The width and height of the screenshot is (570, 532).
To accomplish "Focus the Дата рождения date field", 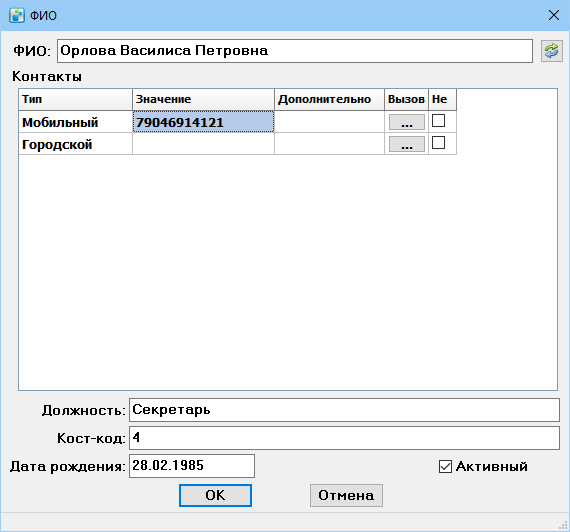I will (x=192, y=466).
